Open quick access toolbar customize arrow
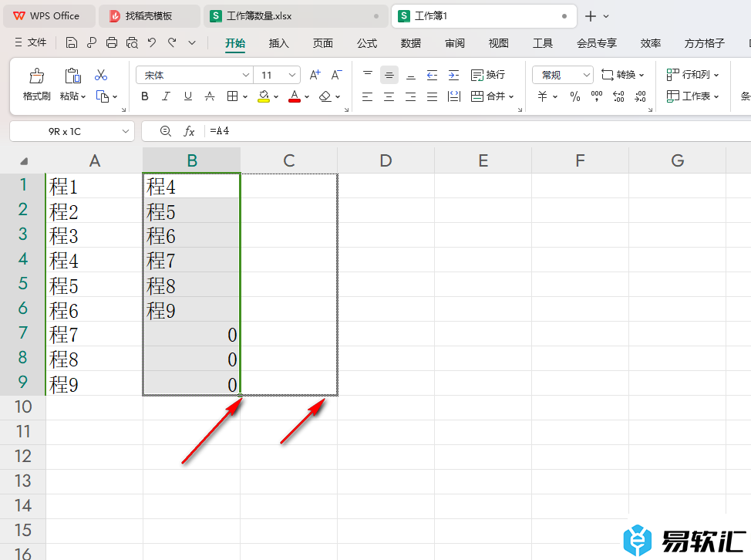This screenshot has width=751, height=560. 192,43
